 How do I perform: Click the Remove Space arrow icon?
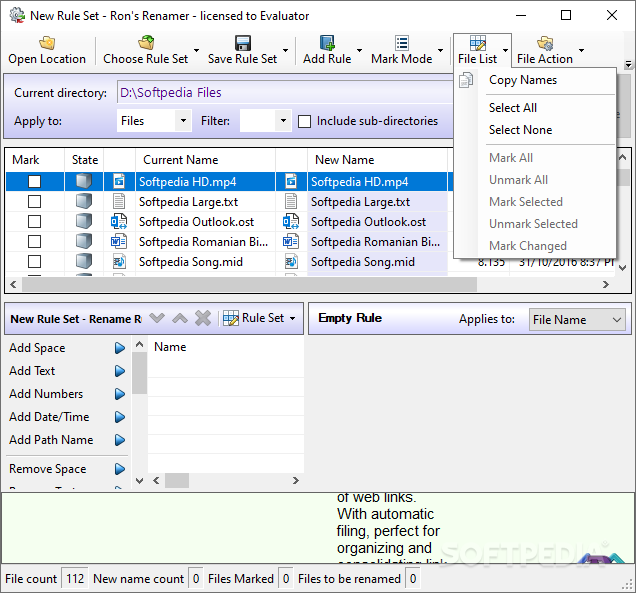pos(120,469)
